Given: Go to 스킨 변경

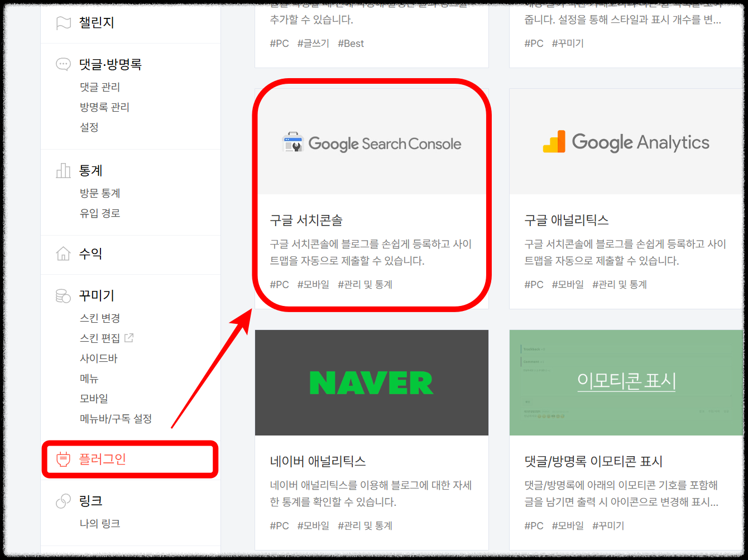Looking at the screenshot, I should point(100,318).
